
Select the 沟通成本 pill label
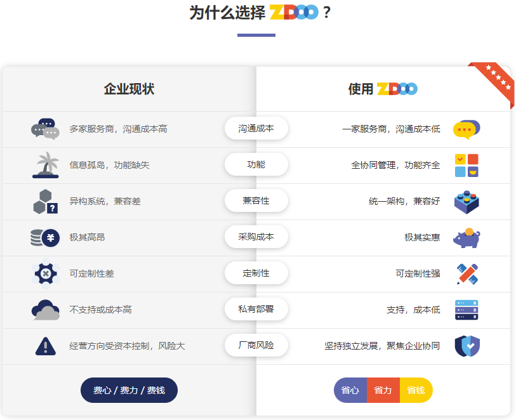(x=256, y=128)
